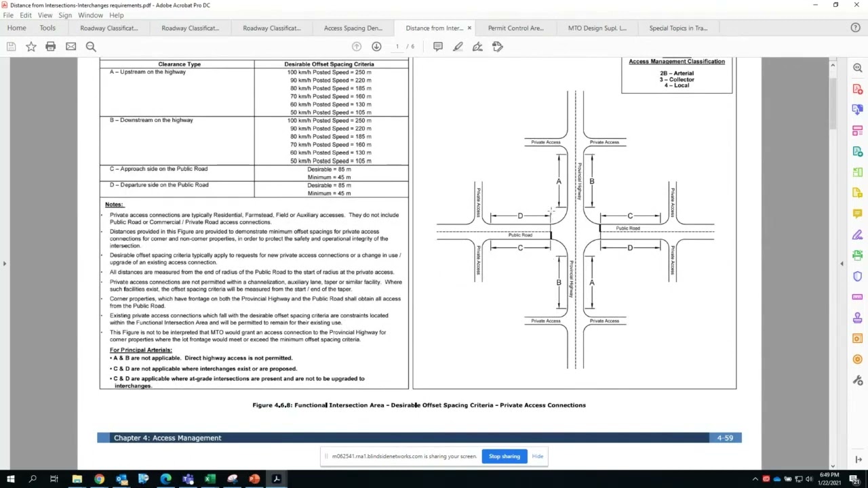868x488 pixels.
Task: Open the Help question mark icon
Action: click(855, 28)
